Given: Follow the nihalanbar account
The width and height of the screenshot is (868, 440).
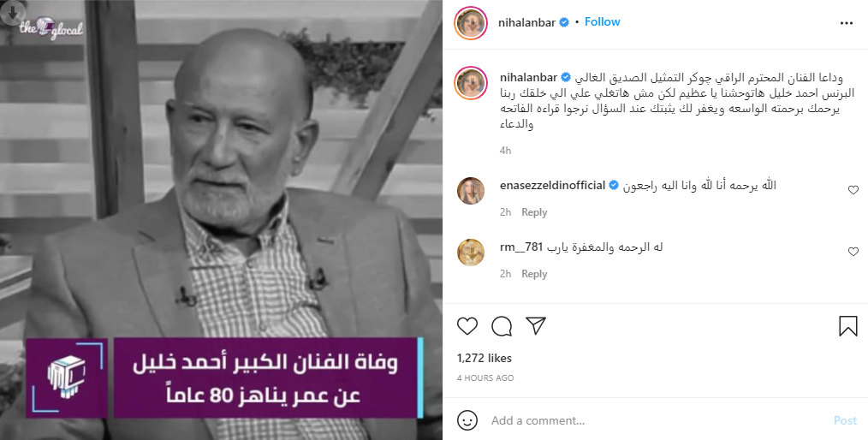Looking at the screenshot, I should [603, 22].
